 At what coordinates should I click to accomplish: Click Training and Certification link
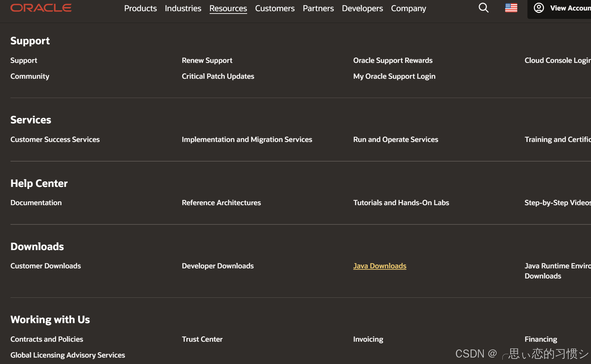click(558, 140)
